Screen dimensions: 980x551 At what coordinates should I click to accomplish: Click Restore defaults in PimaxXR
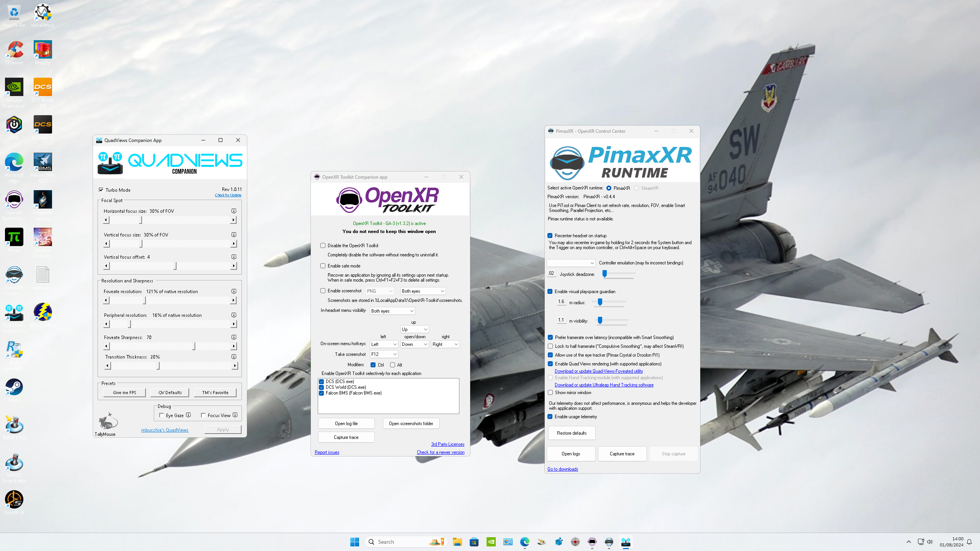572,433
